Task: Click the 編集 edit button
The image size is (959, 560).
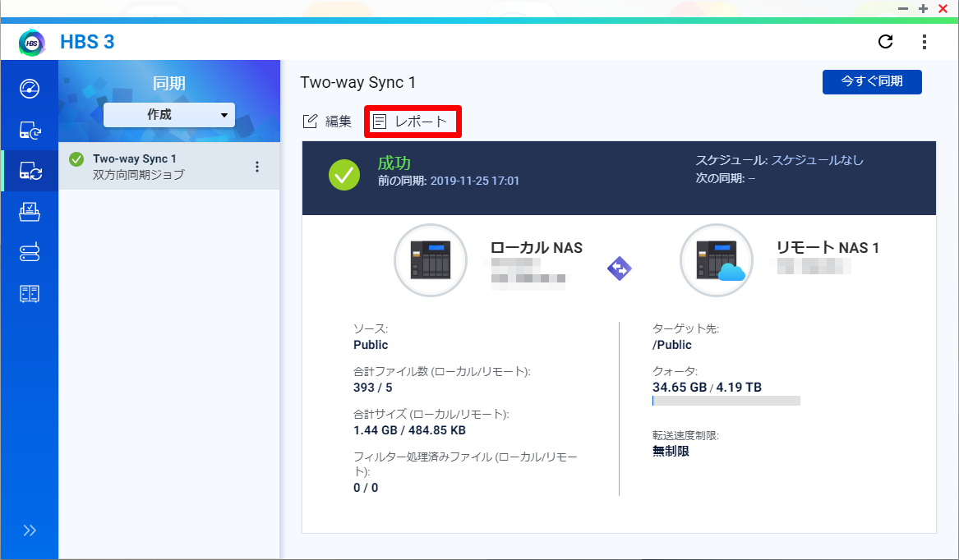Action: (x=327, y=121)
